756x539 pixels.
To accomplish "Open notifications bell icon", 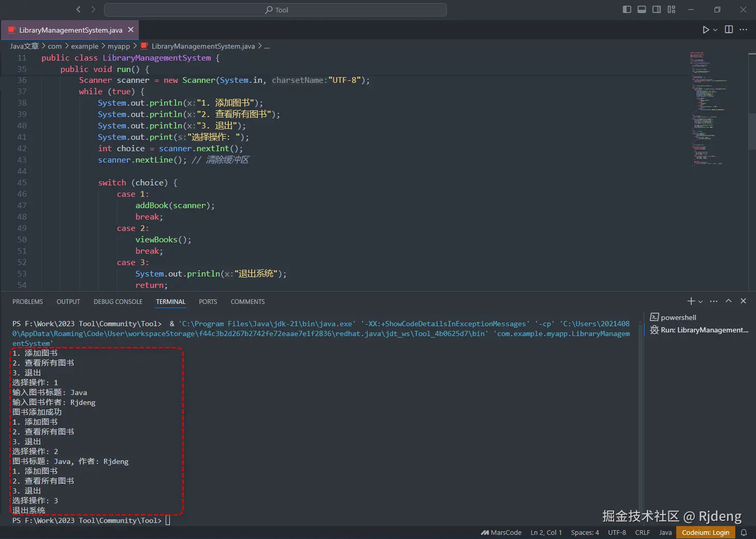I will [x=744, y=532].
